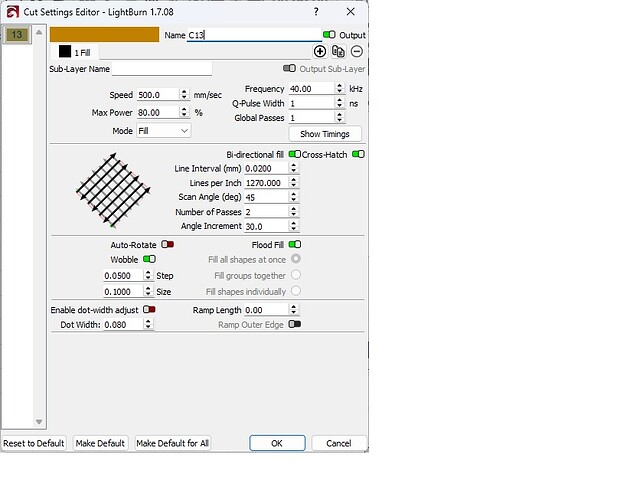Click the Speed spinner arrows
Viewport: 627px width, 500px height.
point(184,95)
